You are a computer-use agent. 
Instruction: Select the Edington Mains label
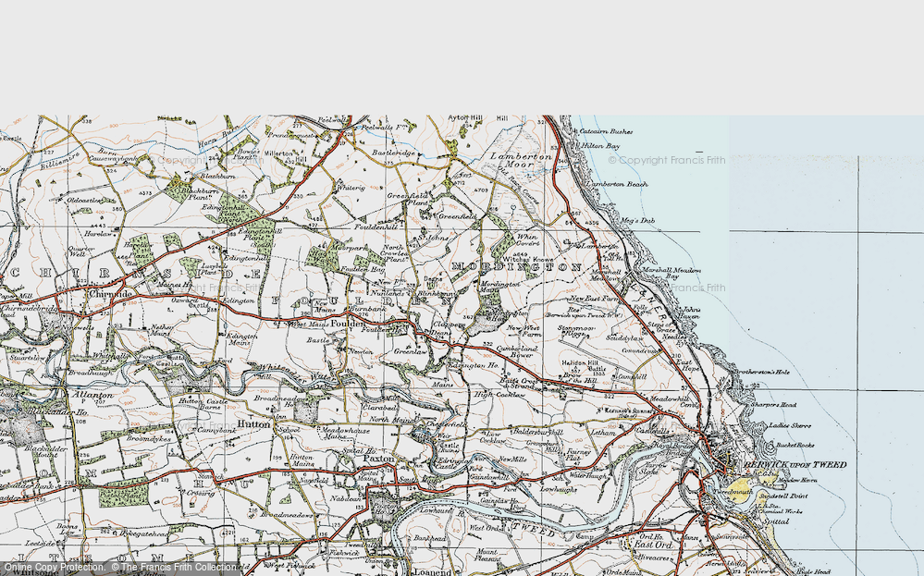tap(242, 339)
